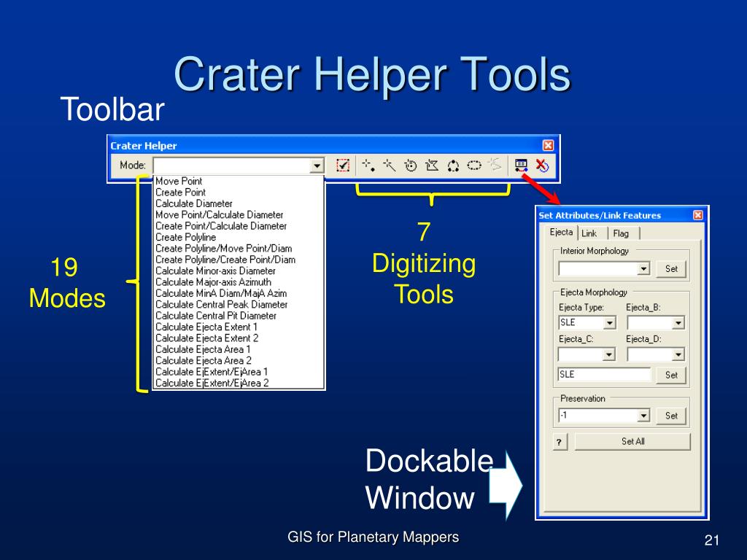Select the circle with center point digitizing tool
747x560 pixels.
[410, 166]
